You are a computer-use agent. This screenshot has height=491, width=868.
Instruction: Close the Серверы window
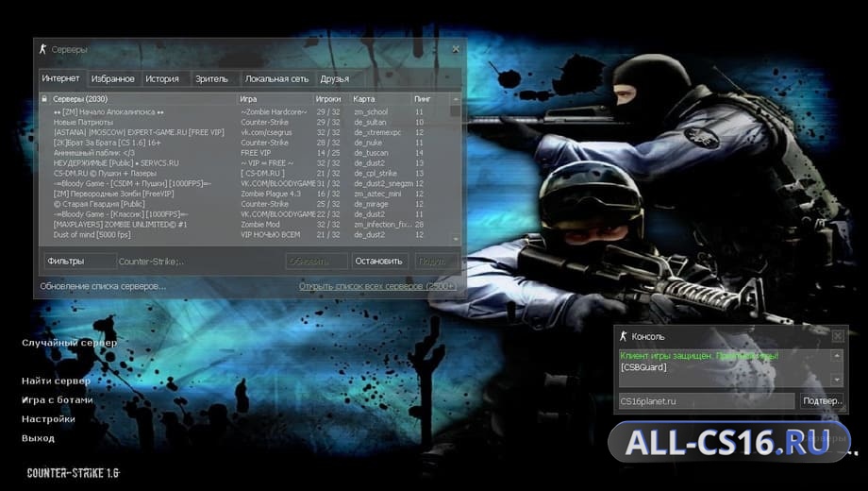click(456, 49)
